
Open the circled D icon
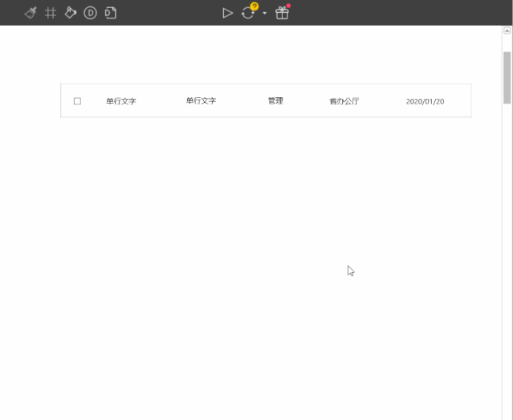coord(90,13)
